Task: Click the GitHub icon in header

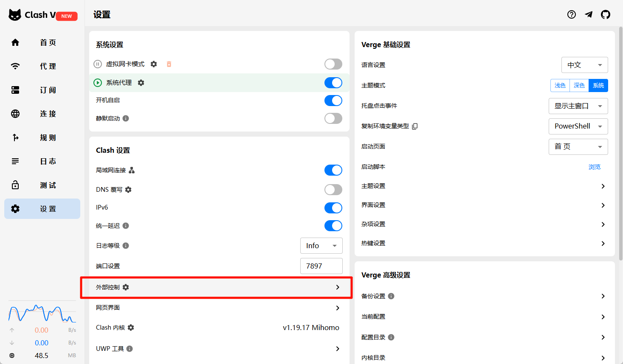Action: [x=605, y=14]
